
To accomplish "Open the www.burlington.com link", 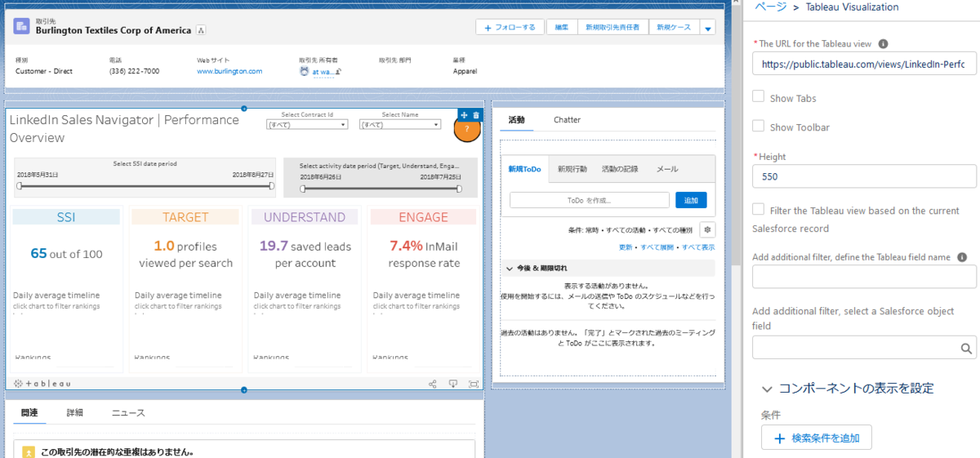I will pyautogui.click(x=229, y=71).
